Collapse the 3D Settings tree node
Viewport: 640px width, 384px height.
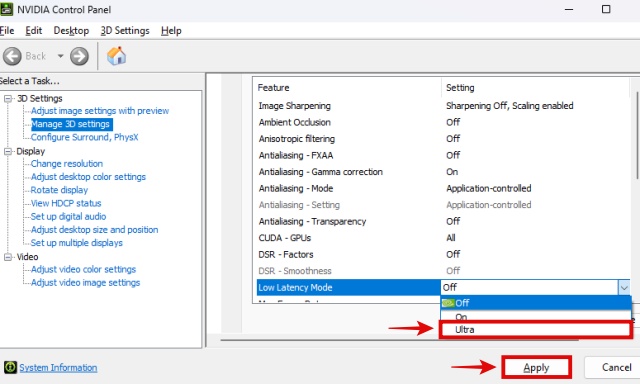tap(8, 98)
